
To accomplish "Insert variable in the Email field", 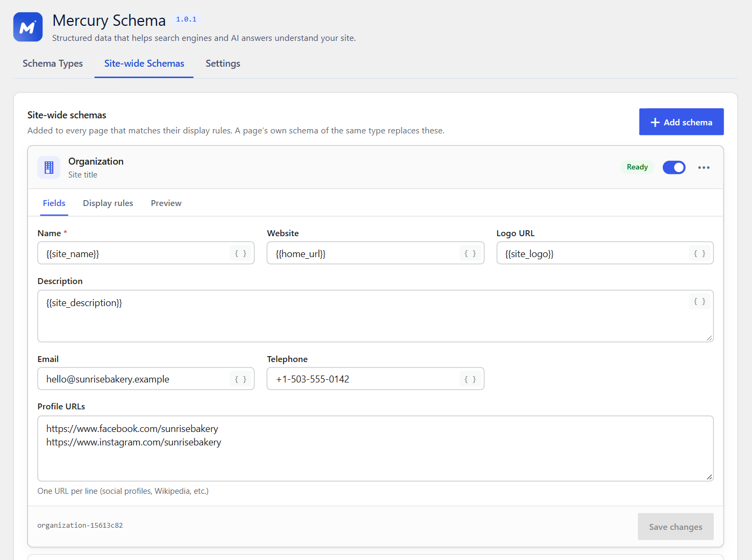I will pyautogui.click(x=240, y=379).
